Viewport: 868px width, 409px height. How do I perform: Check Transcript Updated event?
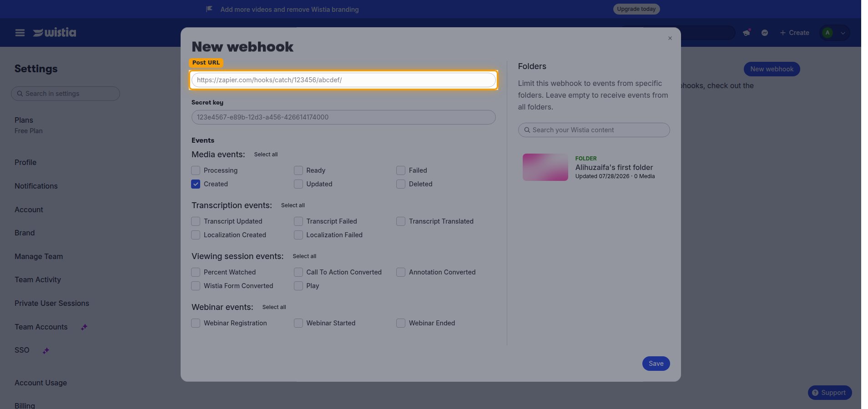196,221
